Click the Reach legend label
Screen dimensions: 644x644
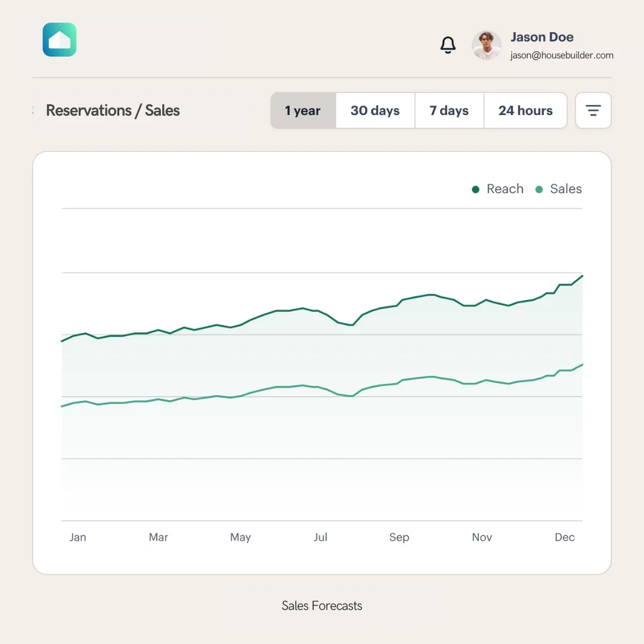point(505,189)
